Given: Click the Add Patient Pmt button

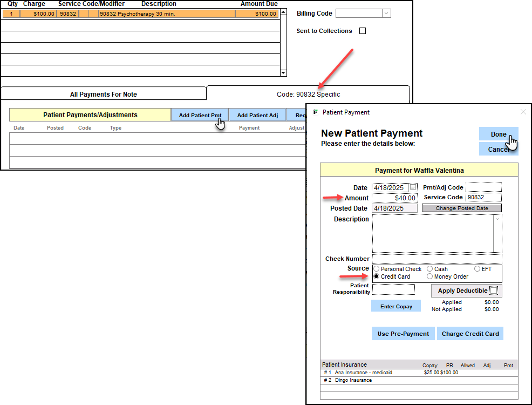Looking at the screenshot, I should (200, 115).
